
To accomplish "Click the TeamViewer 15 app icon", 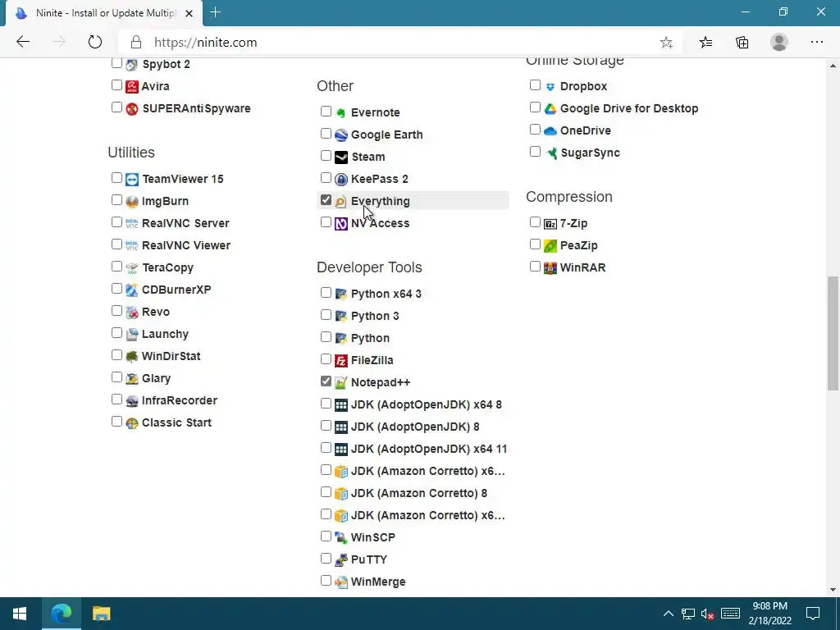I will click(132, 180).
